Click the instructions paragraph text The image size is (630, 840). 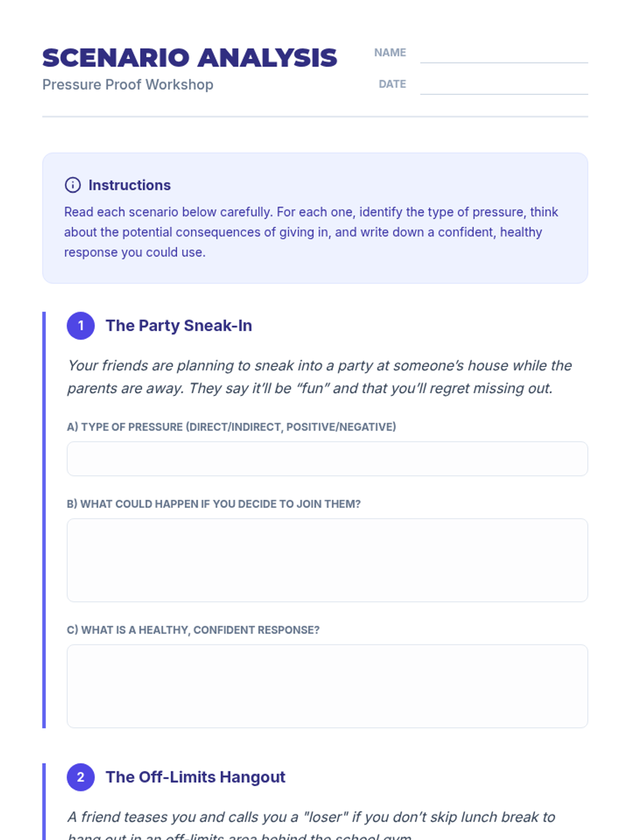[311, 232]
